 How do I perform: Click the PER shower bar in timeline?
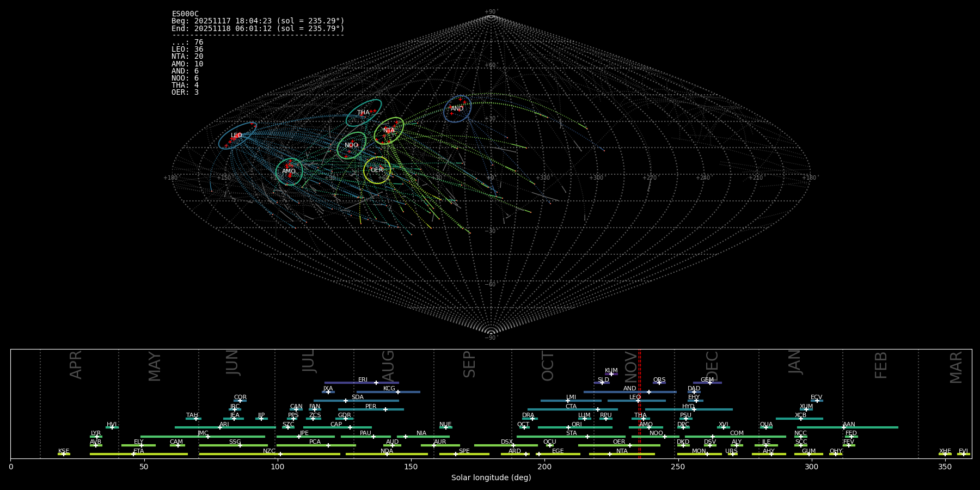coord(371,409)
